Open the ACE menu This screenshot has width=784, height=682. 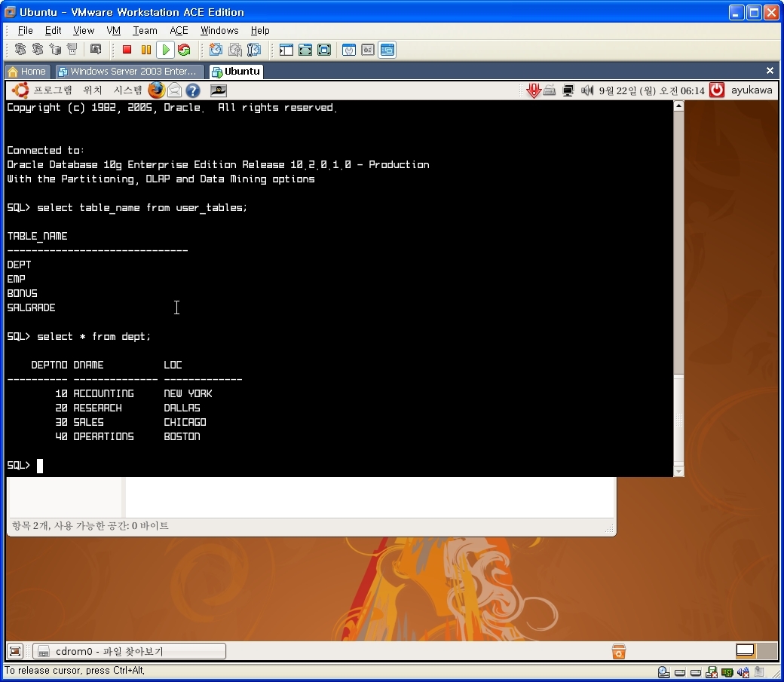pyautogui.click(x=179, y=30)
